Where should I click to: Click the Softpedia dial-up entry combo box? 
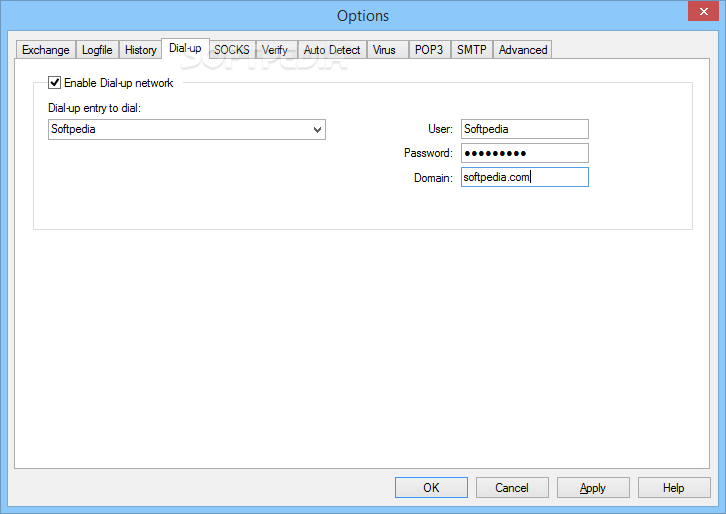pos(187,130)
